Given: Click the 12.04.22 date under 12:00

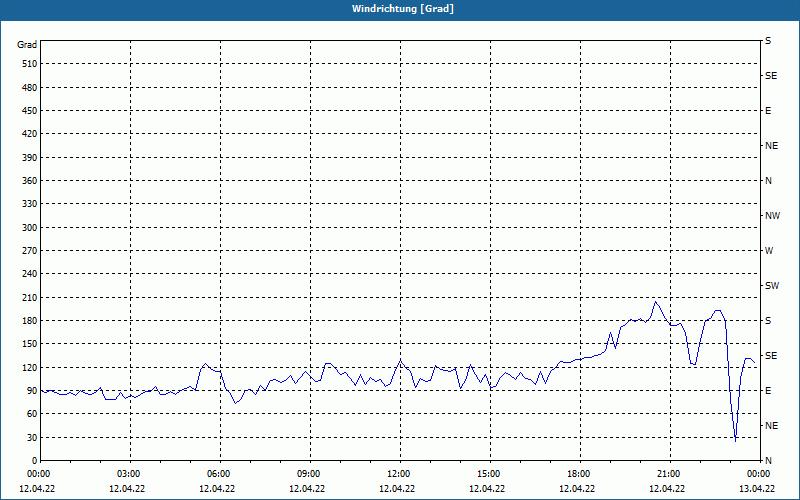Looking at the screenshot, I should tap(397, 489).
